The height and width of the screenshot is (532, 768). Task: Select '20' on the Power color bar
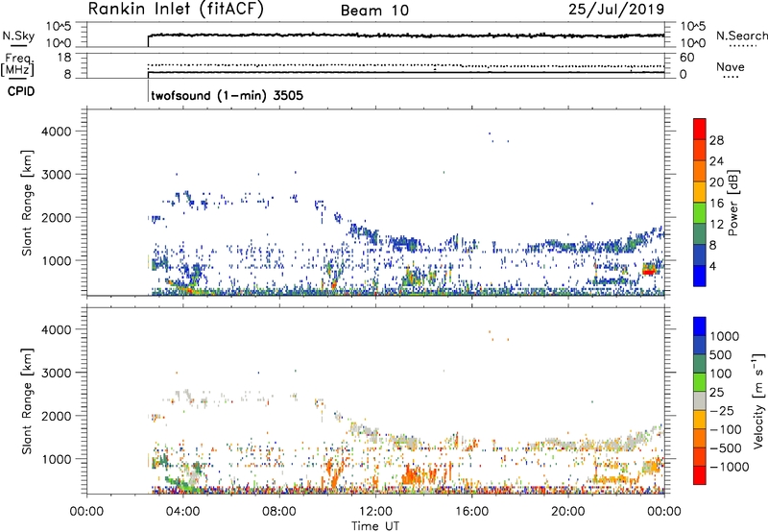coord(716,182)
